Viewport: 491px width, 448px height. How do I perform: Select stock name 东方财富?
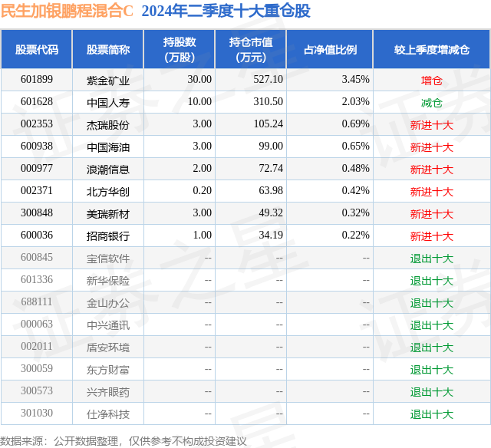point(108,370)
